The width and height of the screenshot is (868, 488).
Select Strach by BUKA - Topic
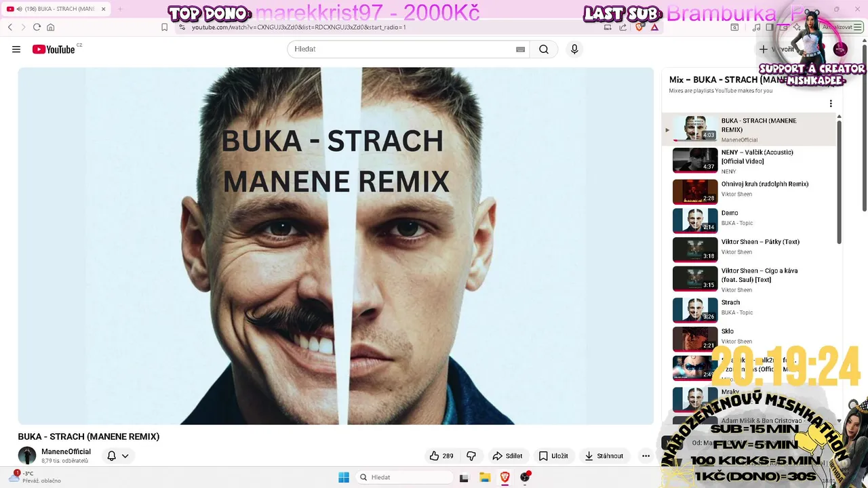pos(749,310)
